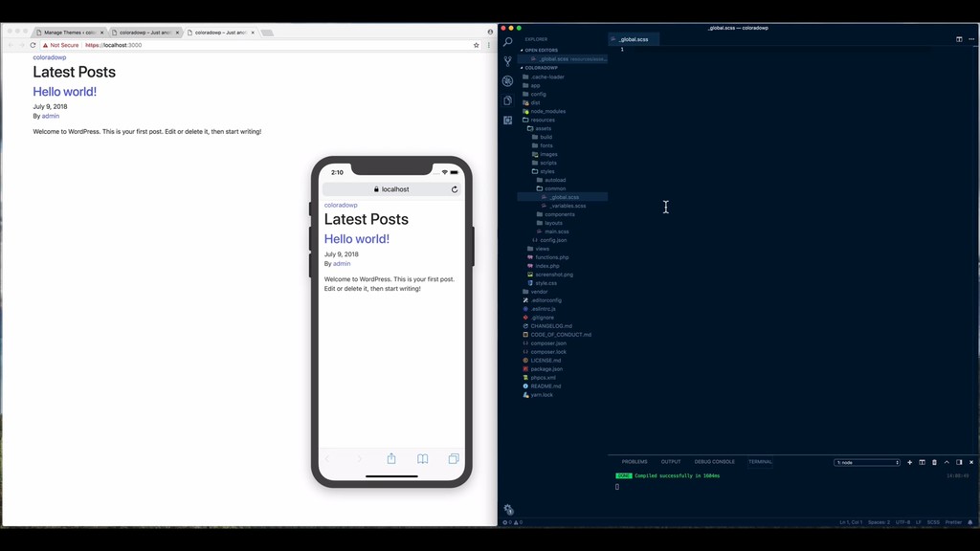Click the Prettier status bar item
The height and width of the screenshot is (551, 980).
tap(953, 522)
